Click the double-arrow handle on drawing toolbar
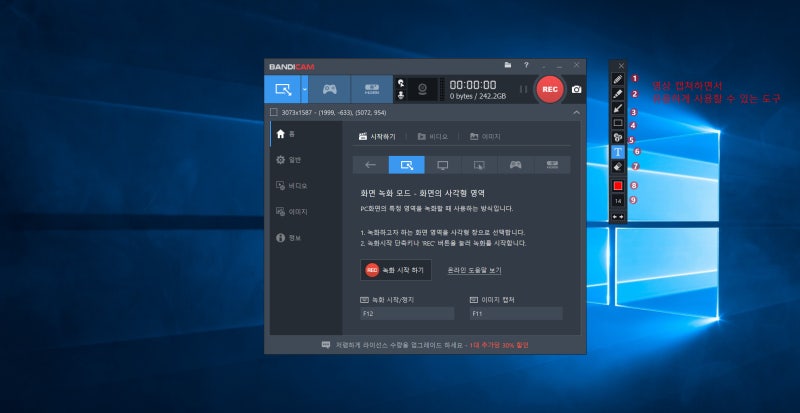 click(x=618, y=217)
